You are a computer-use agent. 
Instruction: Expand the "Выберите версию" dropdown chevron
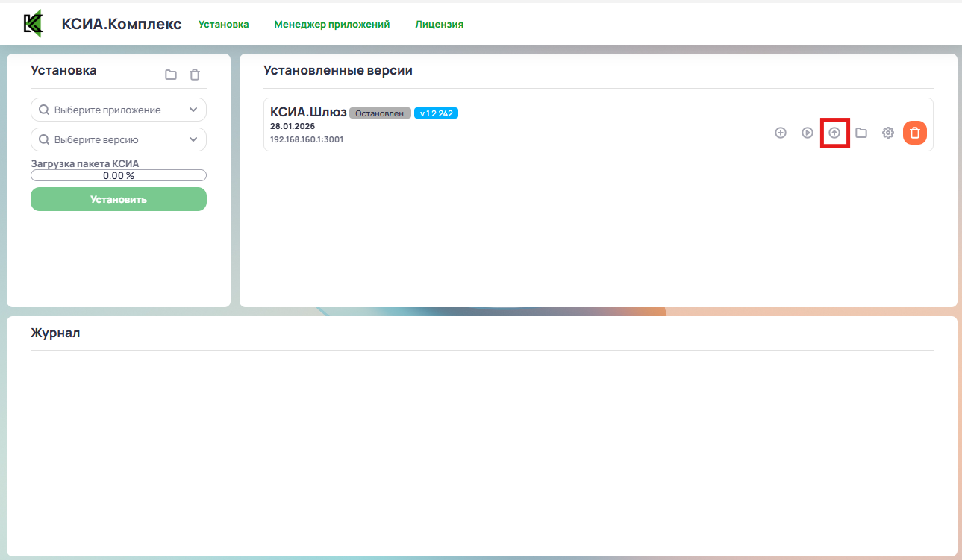(x=193, y=139)
